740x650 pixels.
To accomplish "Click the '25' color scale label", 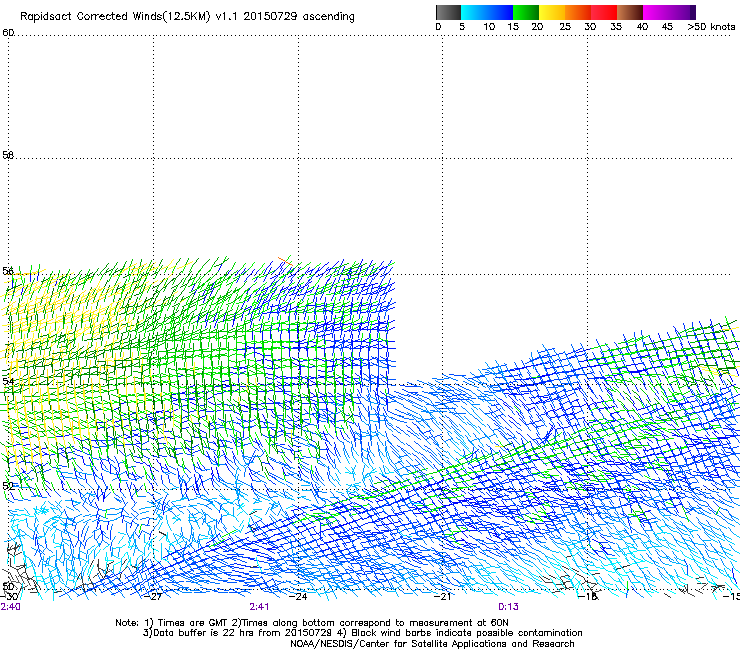I will (565, 27).
